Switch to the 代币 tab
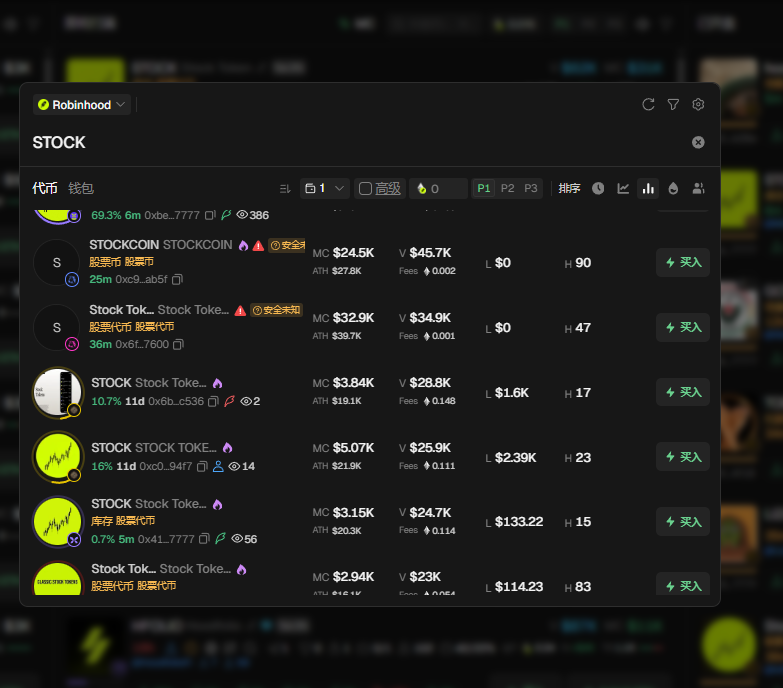 pos(45,188)
